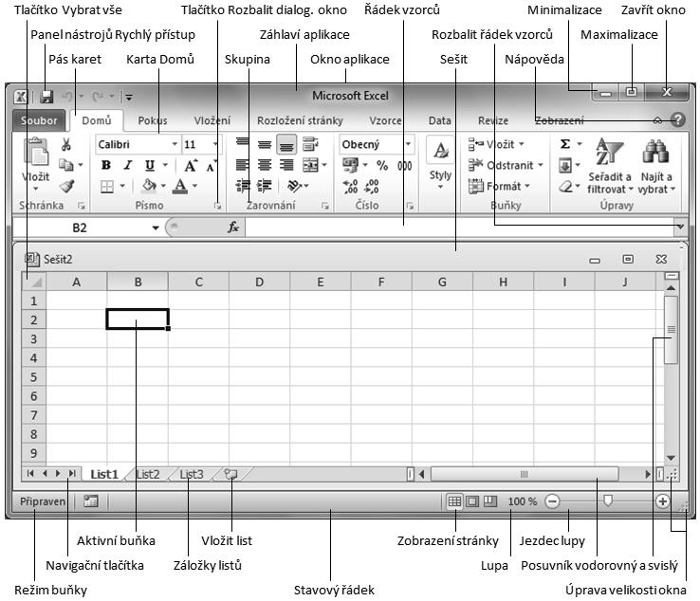Open the font size 11 dropdown
This screenshot has height=601, width=700.
[x=215, y=144]
